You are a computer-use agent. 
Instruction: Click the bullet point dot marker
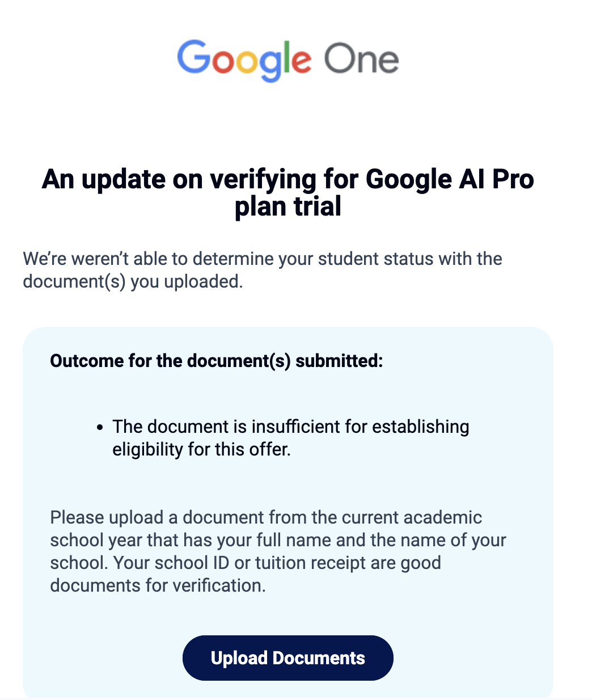100,427
